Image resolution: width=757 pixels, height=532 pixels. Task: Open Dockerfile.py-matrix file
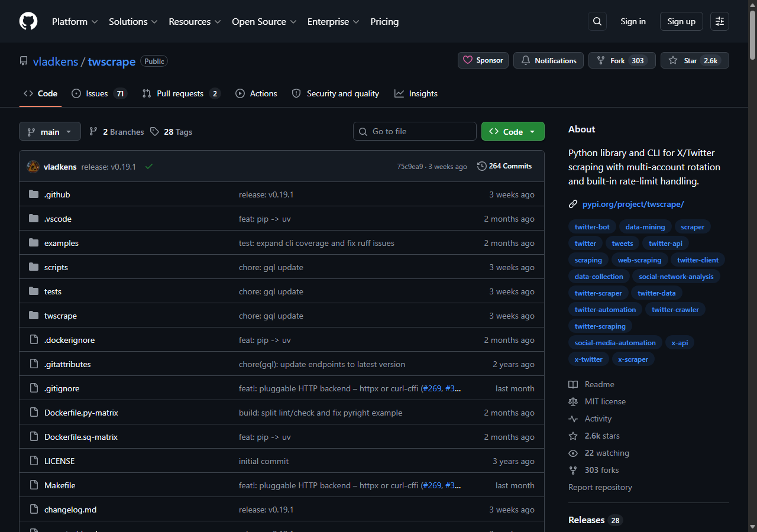[x=81, y=413]
